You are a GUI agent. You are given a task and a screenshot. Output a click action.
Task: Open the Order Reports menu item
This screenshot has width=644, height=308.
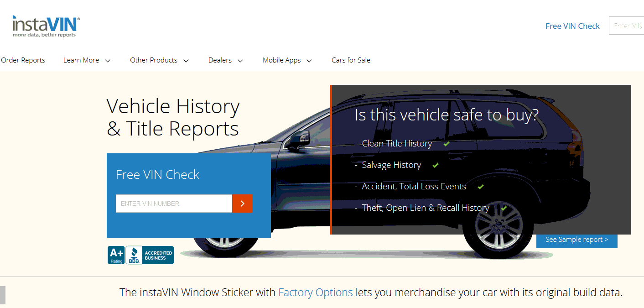click(23, 60)
